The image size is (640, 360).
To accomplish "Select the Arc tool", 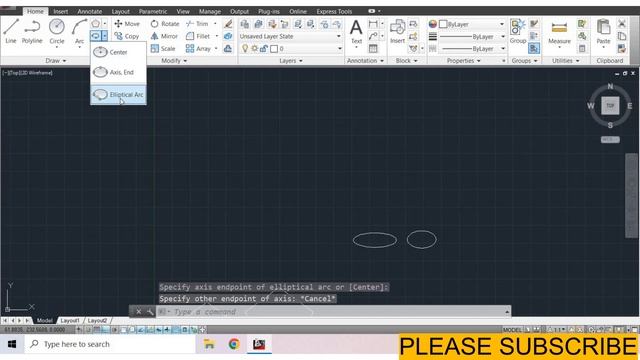I will pyautogui.click(x=79, y=32).
